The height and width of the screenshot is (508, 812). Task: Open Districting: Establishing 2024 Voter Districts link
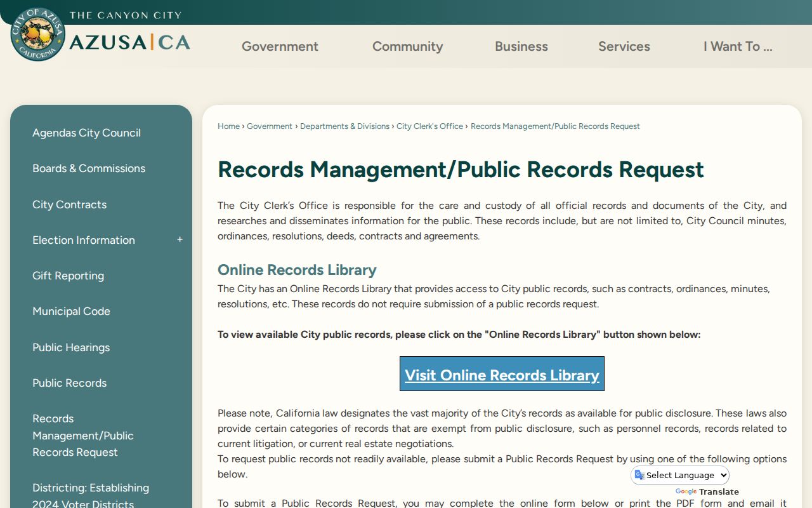coord(91,495)
